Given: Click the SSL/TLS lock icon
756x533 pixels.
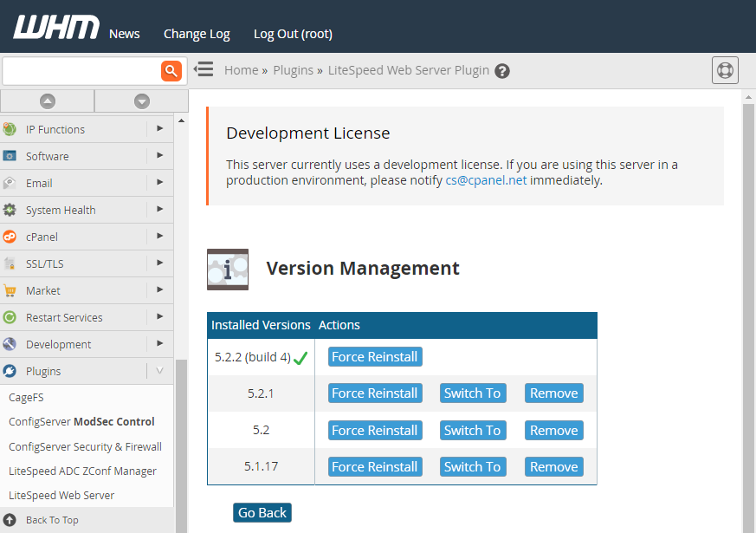Looking at the screenshot, I should click(10, 263).
